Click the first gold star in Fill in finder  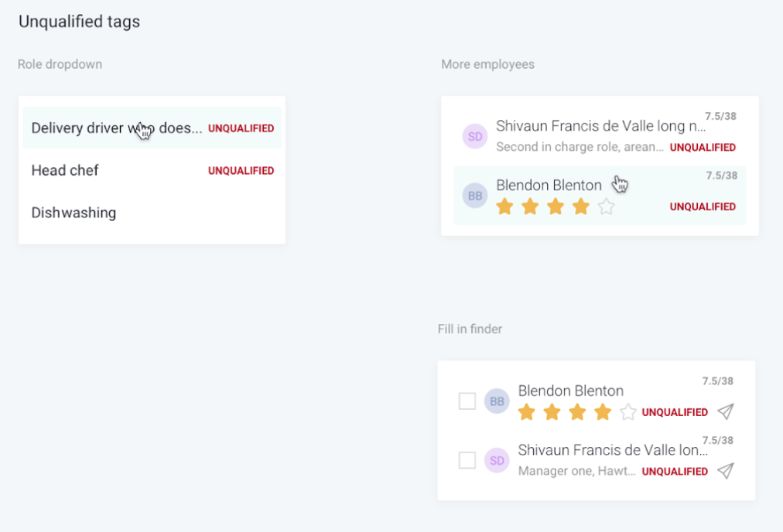pos(527,412)
